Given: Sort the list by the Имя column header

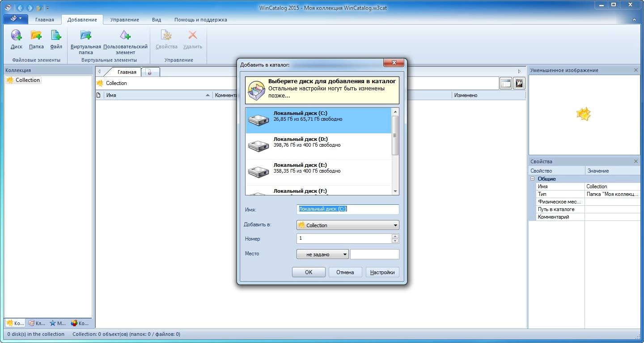Looking at the screenshot, I should click(158, 95).
